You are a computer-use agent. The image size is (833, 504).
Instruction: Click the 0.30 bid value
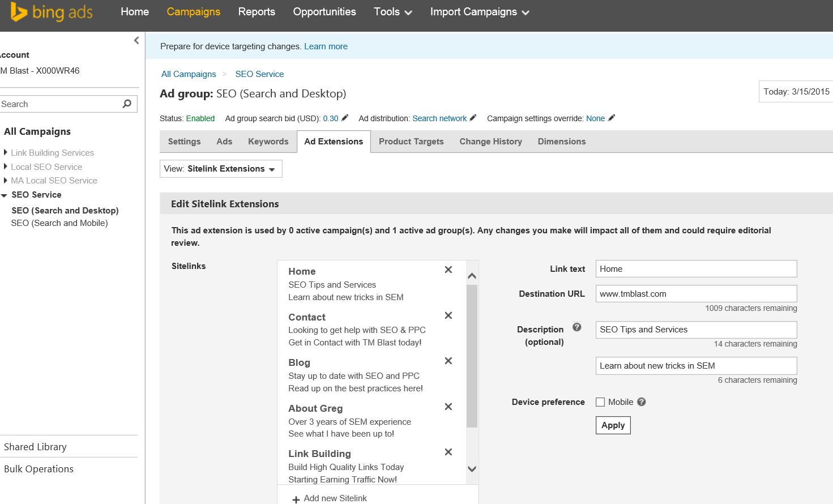tap(331, 118)
